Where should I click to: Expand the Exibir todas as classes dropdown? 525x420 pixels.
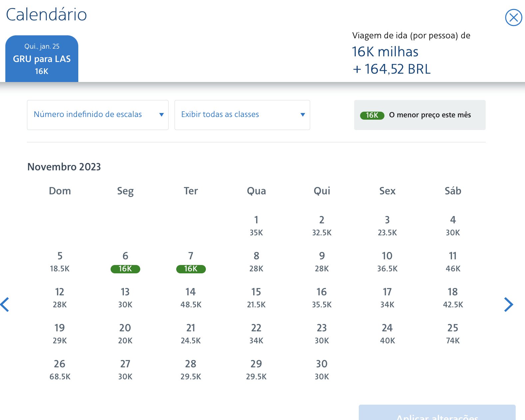coord(242,115)
